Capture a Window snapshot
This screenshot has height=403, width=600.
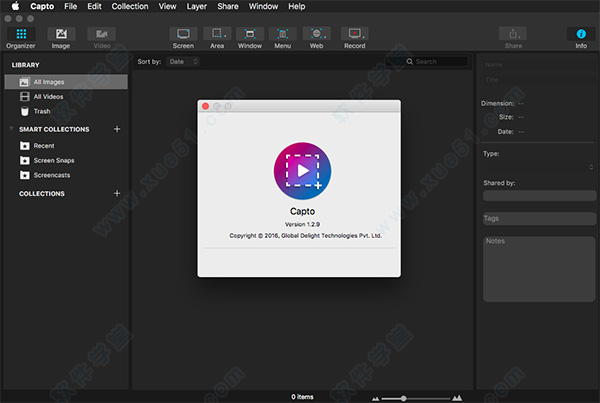point(250,38)
